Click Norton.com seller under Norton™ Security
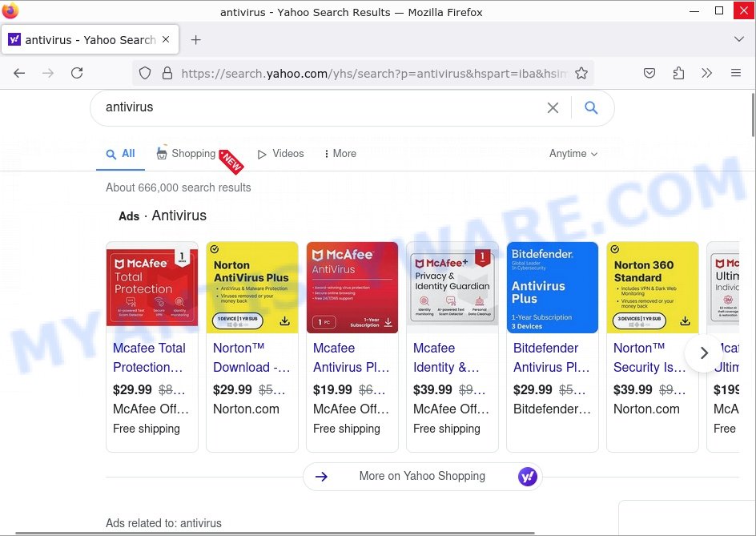756x536 pixels. (x=646, y=409)
